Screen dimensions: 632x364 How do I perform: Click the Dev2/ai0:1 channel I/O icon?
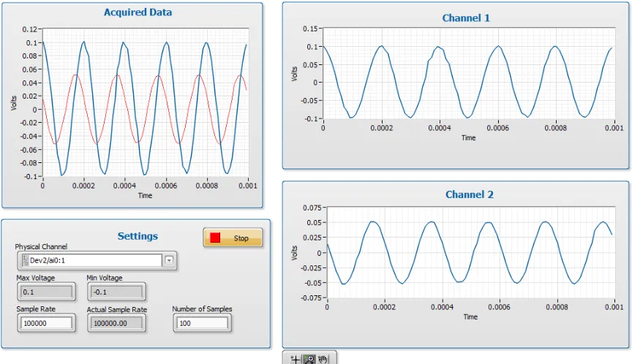[x=26, y=260]
